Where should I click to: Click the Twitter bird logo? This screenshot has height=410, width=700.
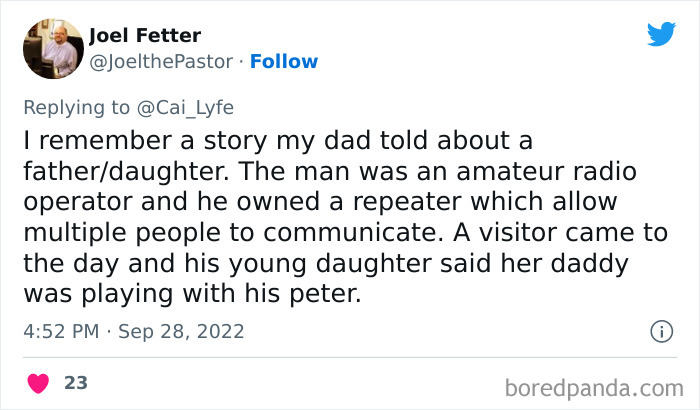pos(661,35)
